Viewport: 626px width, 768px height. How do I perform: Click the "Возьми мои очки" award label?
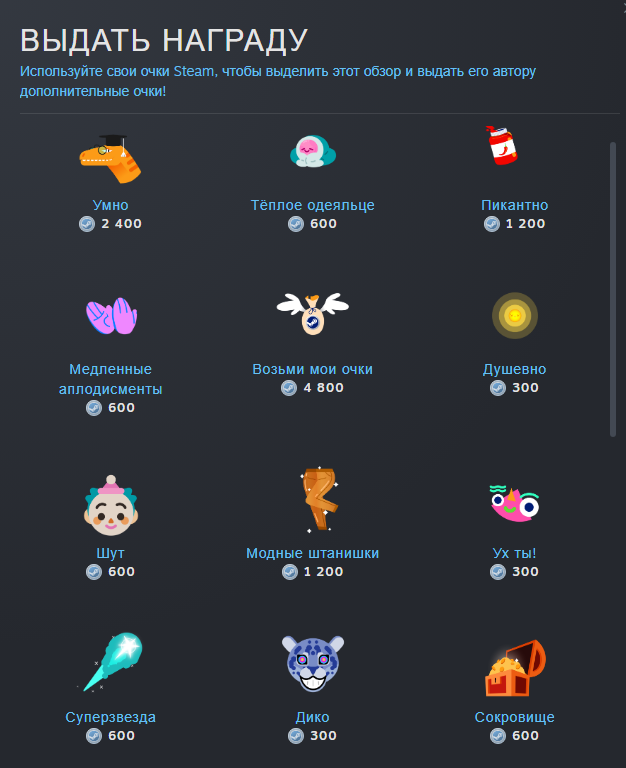pyautogui.click(x=313, y=369)
